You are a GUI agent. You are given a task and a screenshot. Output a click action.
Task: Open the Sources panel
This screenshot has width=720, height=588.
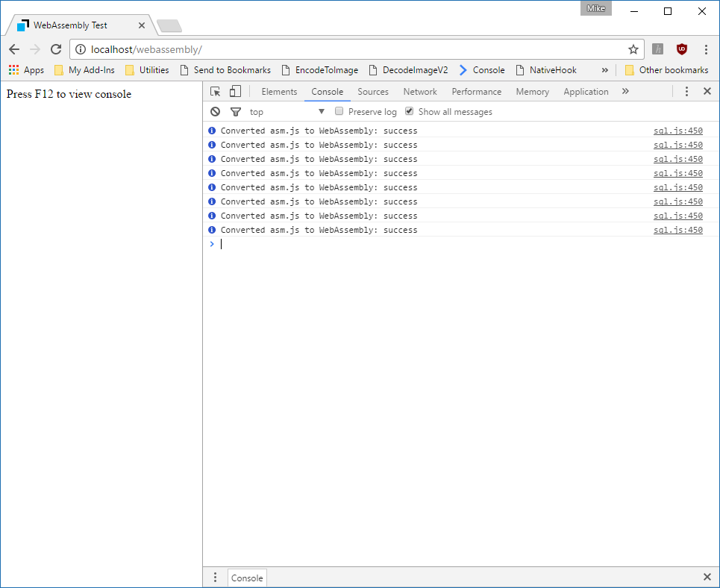click(x=372, y=91)
